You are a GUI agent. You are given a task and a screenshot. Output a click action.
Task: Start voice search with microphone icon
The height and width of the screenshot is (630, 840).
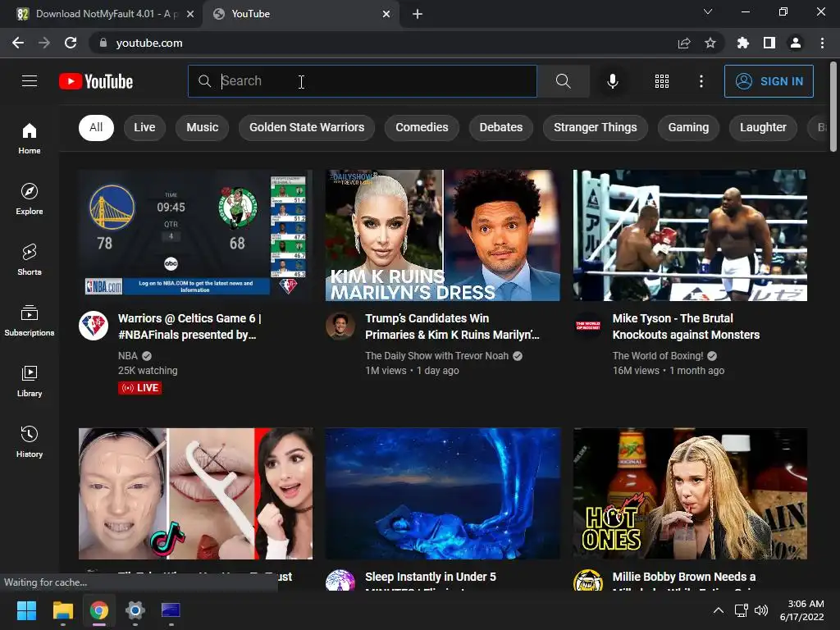point(612,81)
